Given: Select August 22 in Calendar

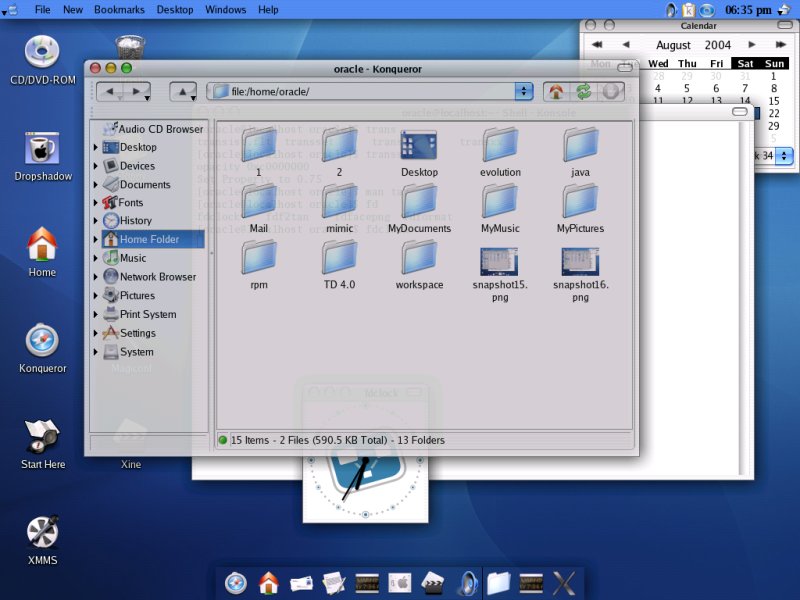Looking at the screenshot, I should pos(774,113).
